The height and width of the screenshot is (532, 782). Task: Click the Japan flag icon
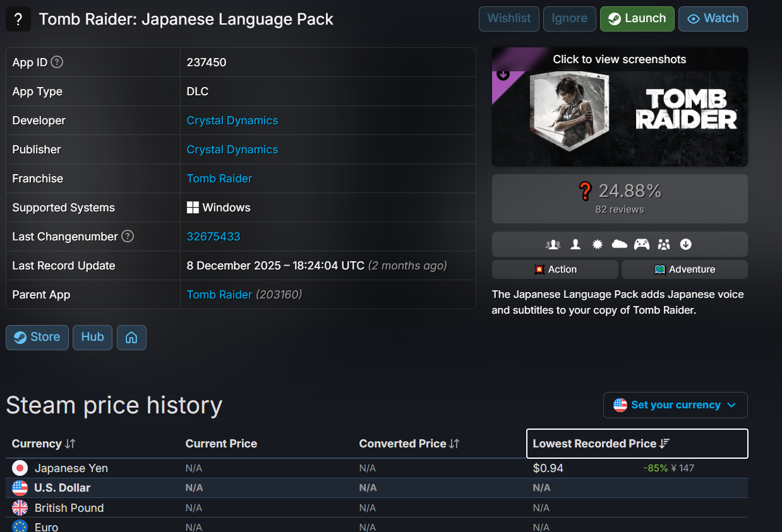pyautogui.click(x=20, y=468)
